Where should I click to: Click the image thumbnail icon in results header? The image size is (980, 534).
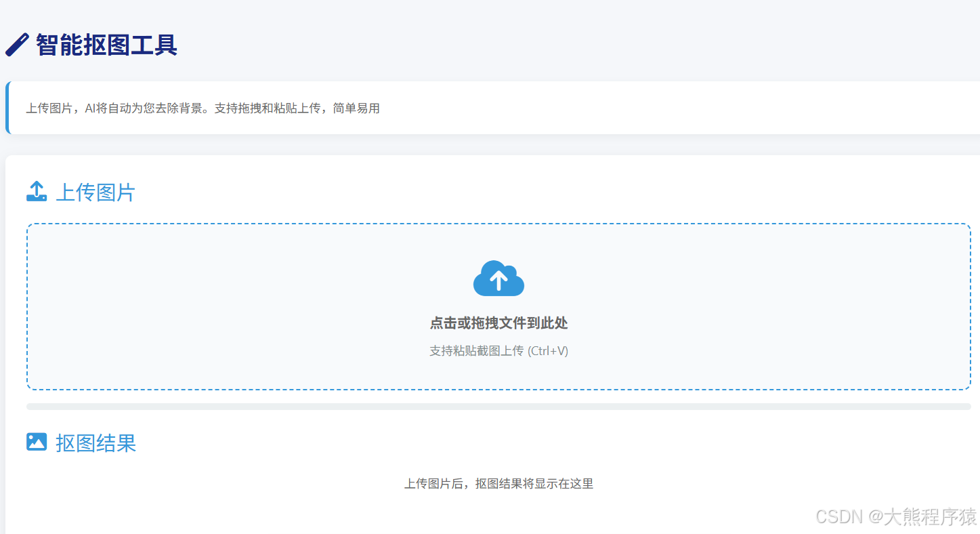point(37,442)
